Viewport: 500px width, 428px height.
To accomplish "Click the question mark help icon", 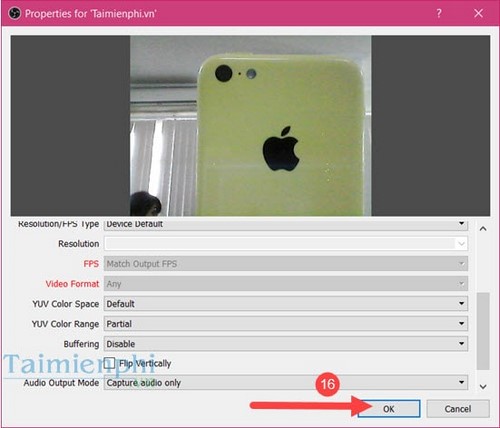I will click(x=439, y=14).
